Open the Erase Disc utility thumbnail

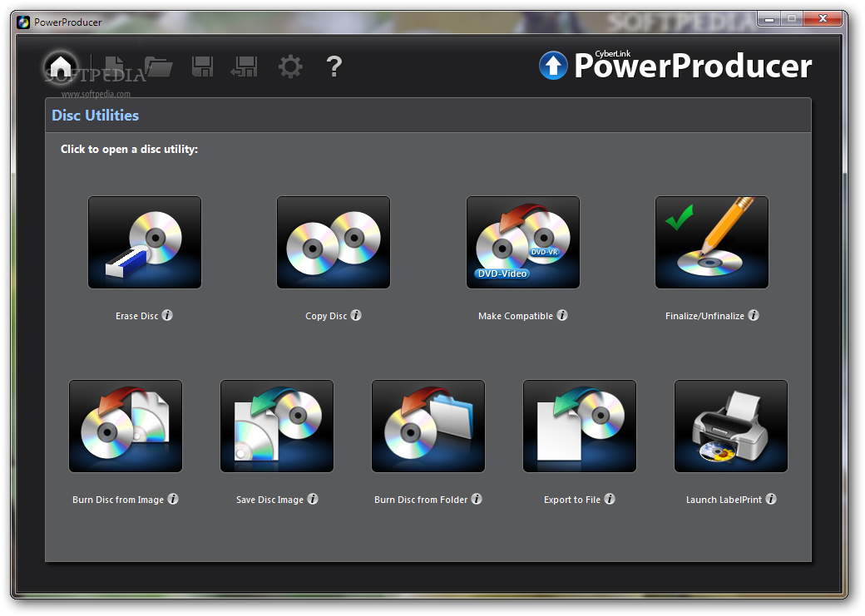coord(145,242)
